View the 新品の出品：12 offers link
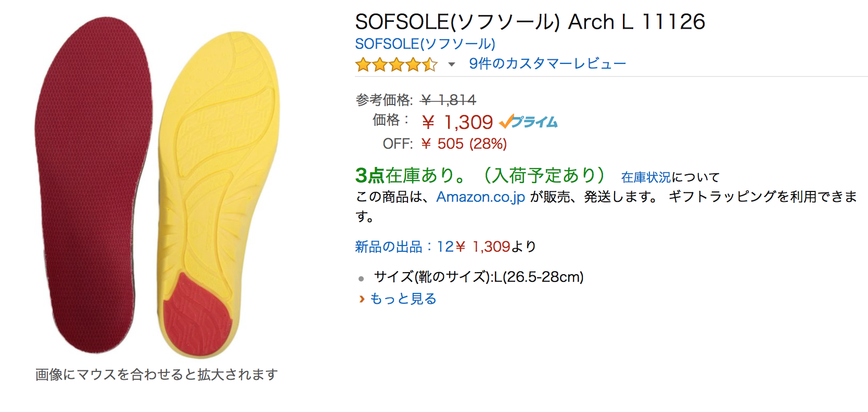This screenshot has height=412, width=868. coord(404,247)
